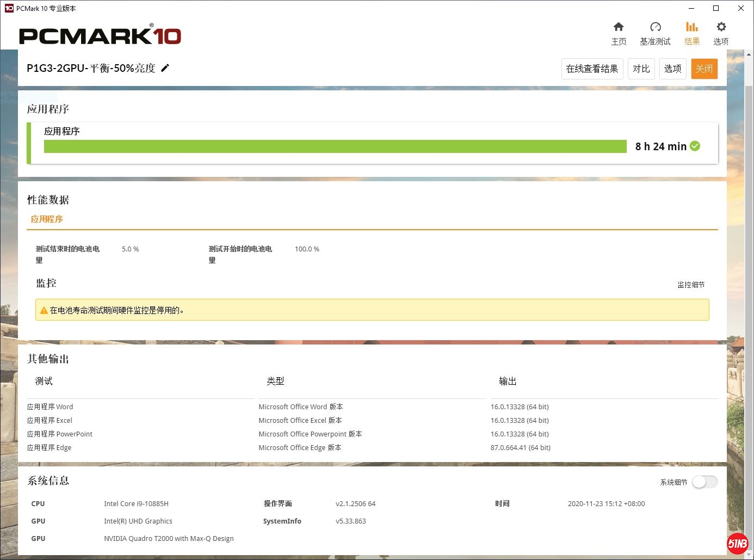Click the orange 关闭 button

[x=704, y=69]
